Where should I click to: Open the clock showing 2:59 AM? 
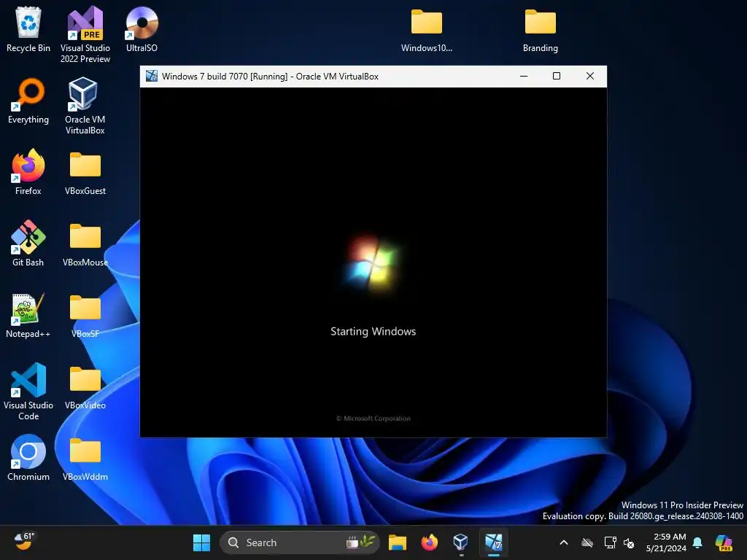pos(666,542)
